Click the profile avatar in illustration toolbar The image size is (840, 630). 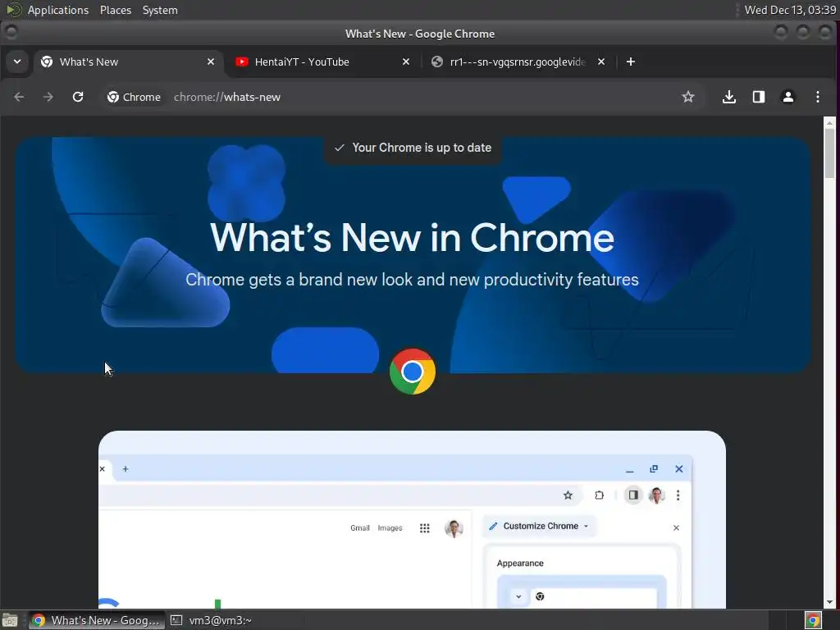(x=657, y=495)
